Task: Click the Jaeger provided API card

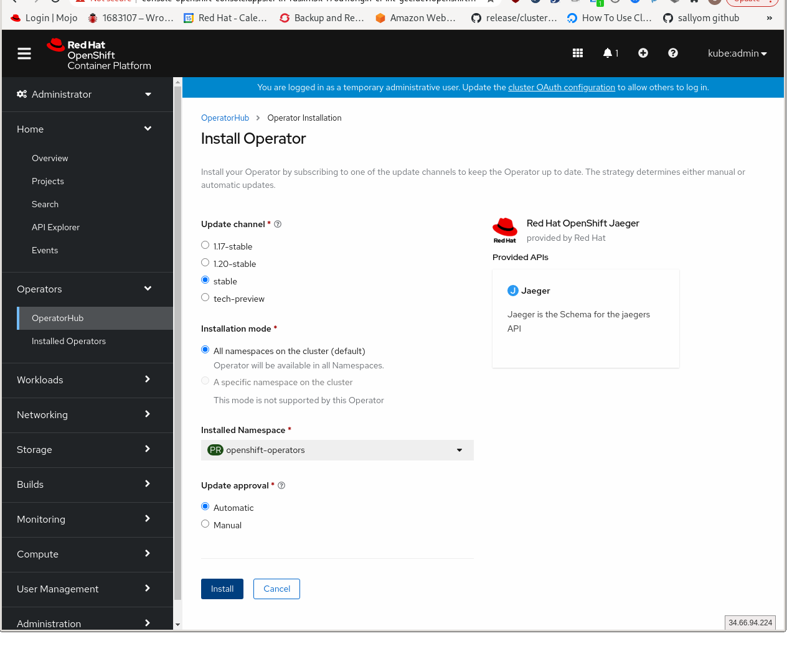Action: [x=586, y=319]
